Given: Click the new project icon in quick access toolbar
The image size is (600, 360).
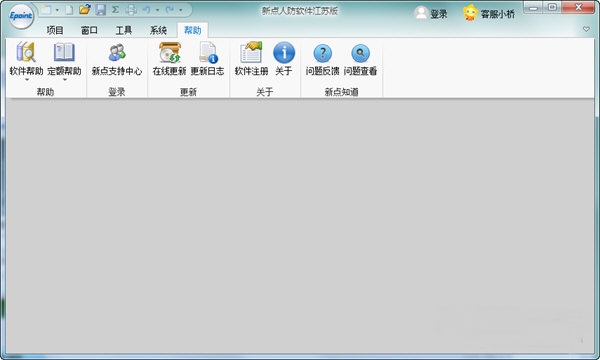Looking at the screenshot, I should (46, 10).
